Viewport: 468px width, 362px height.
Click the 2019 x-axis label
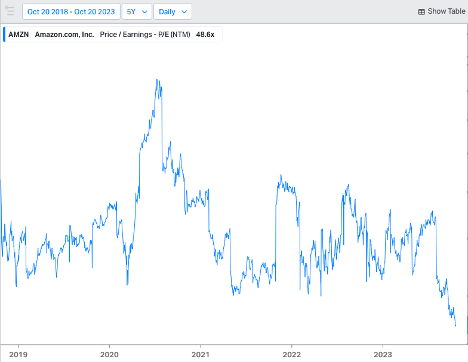pyautogui.click(x=18, y=354)
